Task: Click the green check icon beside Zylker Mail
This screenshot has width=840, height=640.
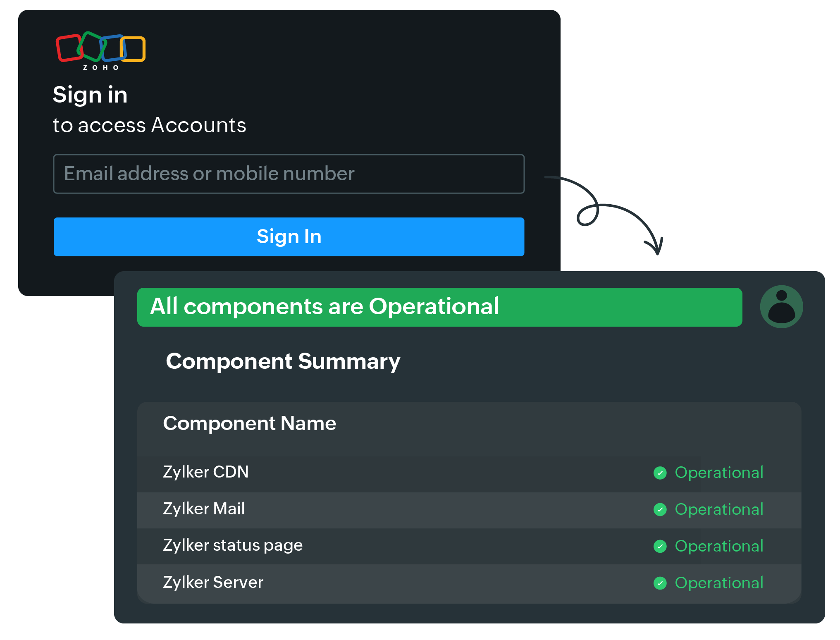Action: tap(660, 509)
